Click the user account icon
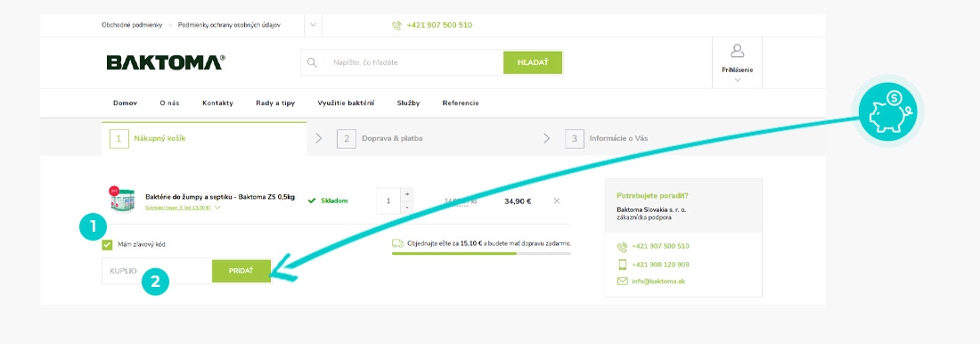Viewport: 980px width, 344px height. tap(737, 52)
